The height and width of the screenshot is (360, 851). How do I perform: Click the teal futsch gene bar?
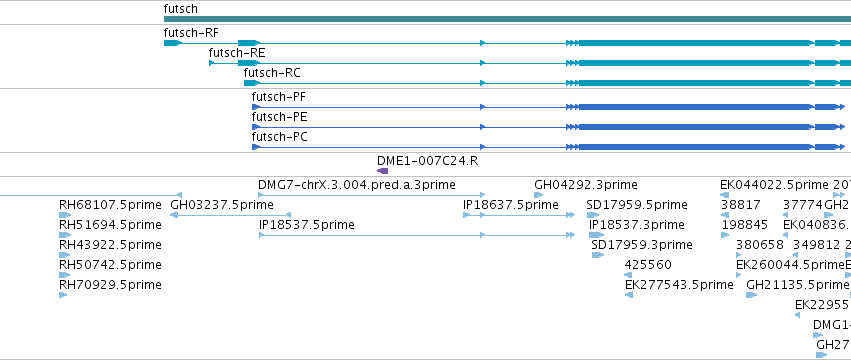[507, 19]
